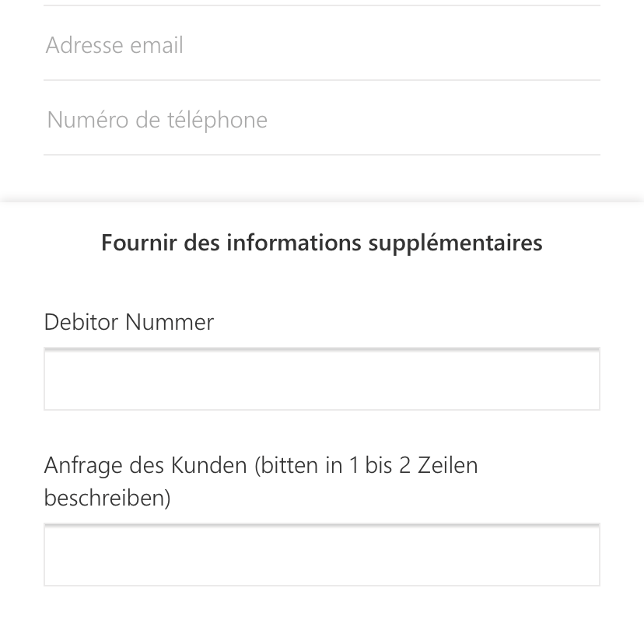The height and width of the screenshot is (644, 644).
Task: Click the 'Numéro de téléphone' placeholder text
Action: click(157, 120)
